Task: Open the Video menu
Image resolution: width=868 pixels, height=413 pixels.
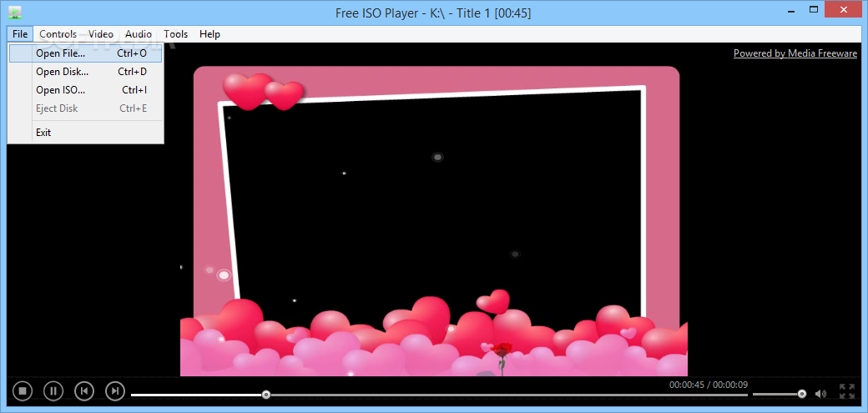Action: [101, 33]
